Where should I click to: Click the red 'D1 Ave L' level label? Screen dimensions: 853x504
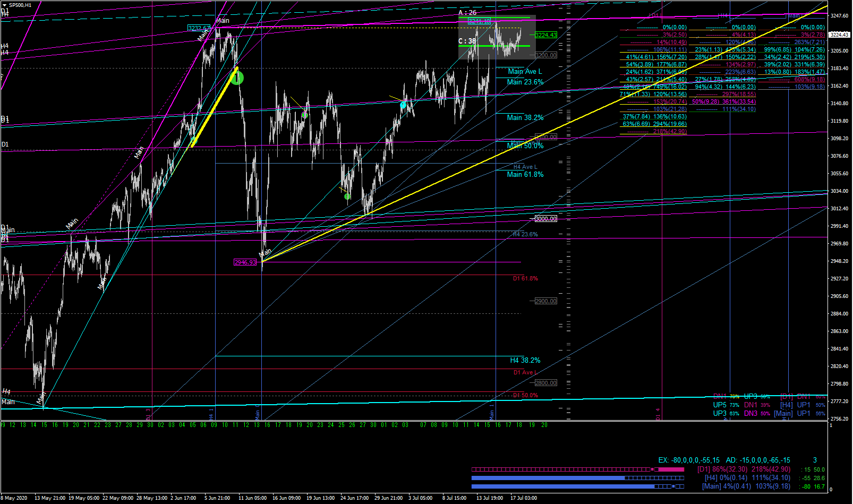coord(525,372)
